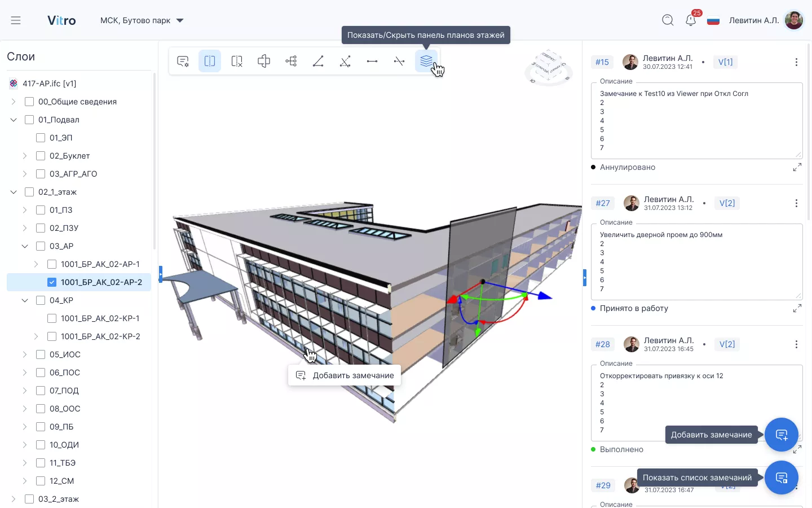
Task: Toggle the floor plans panel icon
Action: click(x=426, y=60)
